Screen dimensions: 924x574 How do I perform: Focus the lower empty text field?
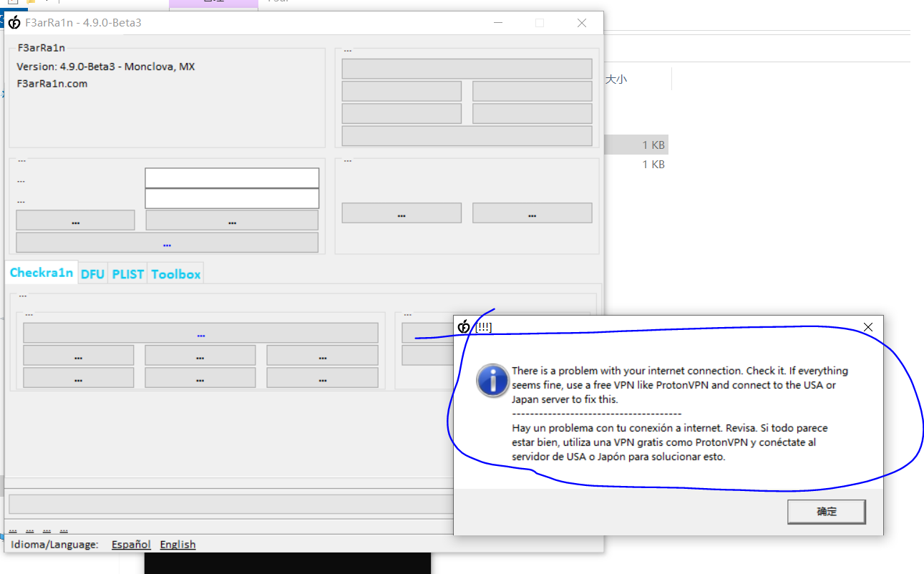coord(232,198)
